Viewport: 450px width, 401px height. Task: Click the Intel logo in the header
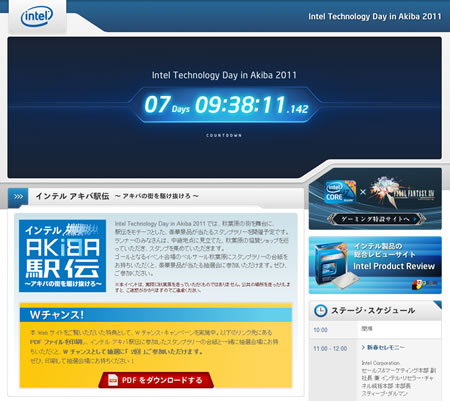point(37,17)
